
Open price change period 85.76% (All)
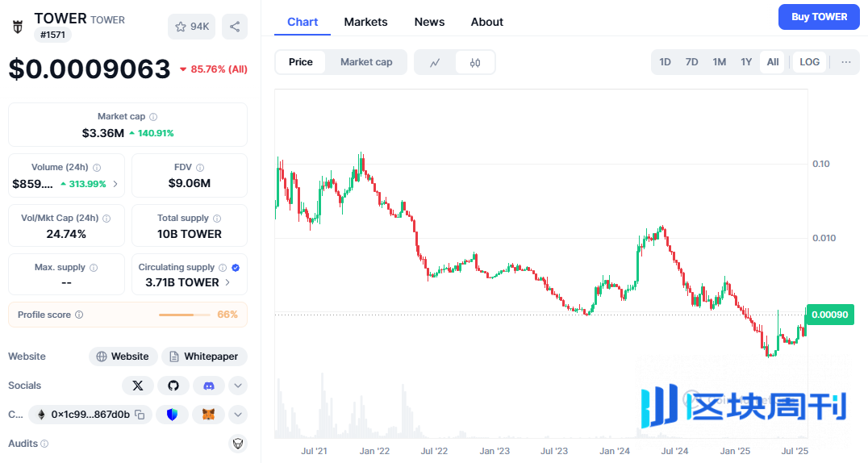[214, 69]
